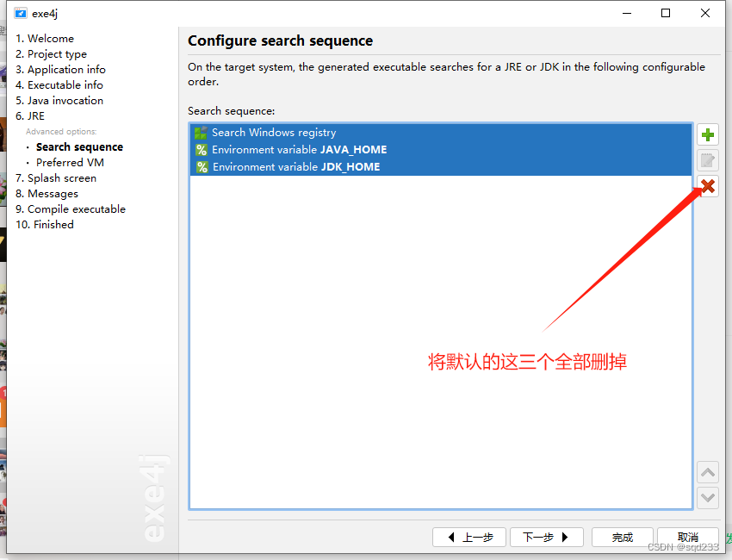
Task: Open step 3. Application info
Action: [60, 70]
